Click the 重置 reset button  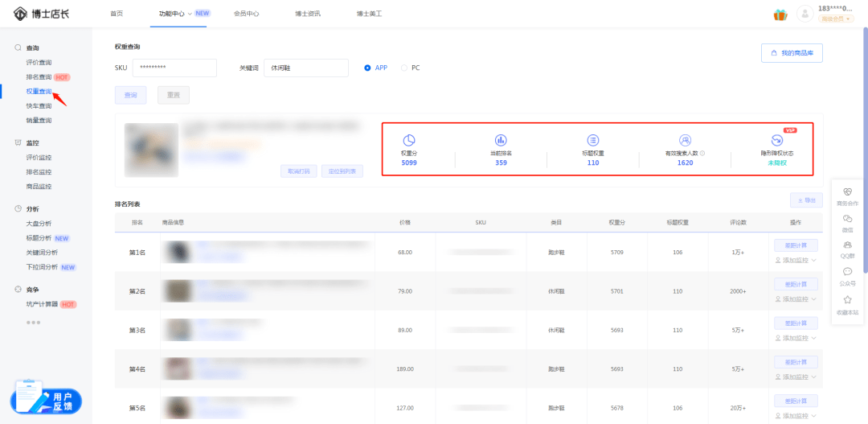pyautogui.click(x=174, y=95)
